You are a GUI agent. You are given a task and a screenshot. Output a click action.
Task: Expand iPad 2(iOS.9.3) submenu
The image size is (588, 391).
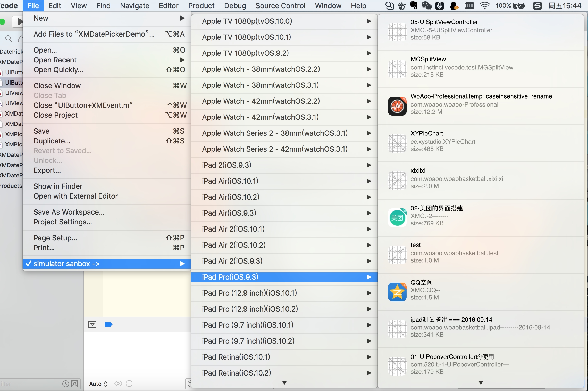click(284, 165)
